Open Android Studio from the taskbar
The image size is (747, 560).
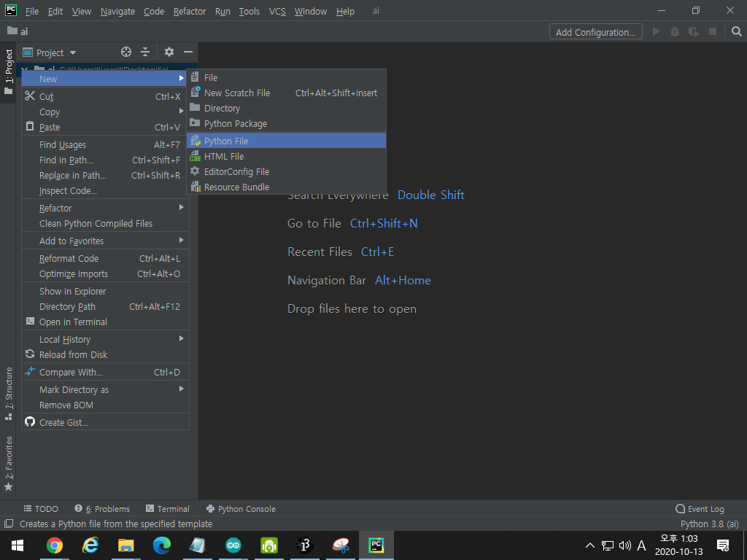[269, 545]
